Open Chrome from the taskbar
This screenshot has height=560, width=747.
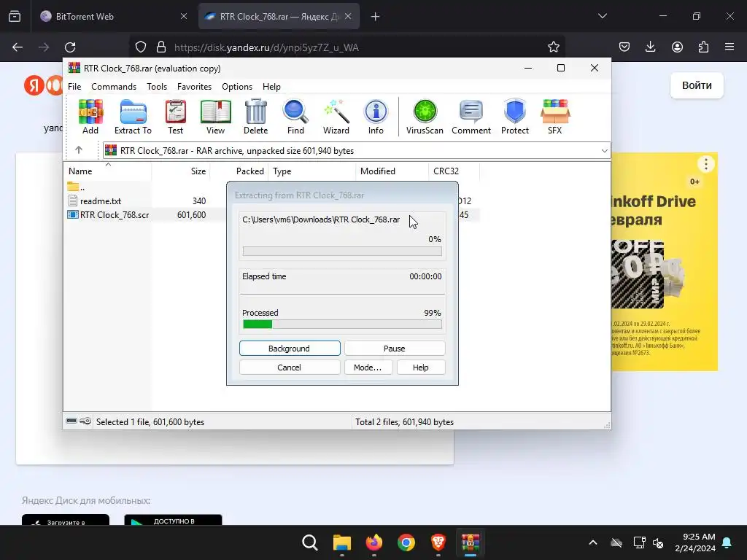(x=406, y=542)
